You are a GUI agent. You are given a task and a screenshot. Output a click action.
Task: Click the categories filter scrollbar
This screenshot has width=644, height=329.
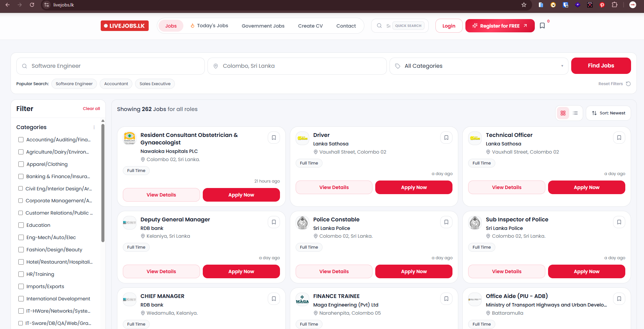pos(103,183)
